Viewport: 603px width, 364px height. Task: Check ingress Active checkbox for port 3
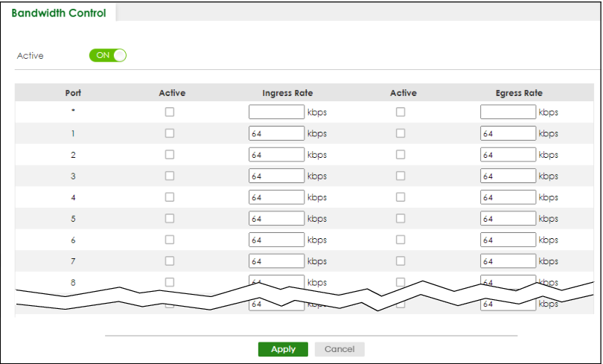point(170,176)
